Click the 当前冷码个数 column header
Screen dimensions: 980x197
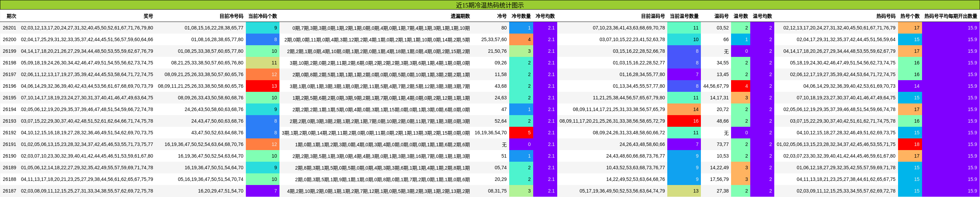pyautogui.click(x=263, y=16)
